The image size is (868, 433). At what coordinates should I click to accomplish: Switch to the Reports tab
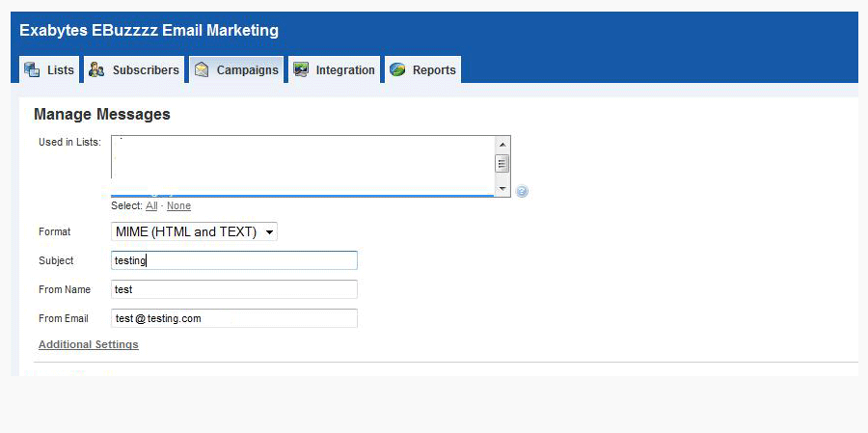(433, 70)
